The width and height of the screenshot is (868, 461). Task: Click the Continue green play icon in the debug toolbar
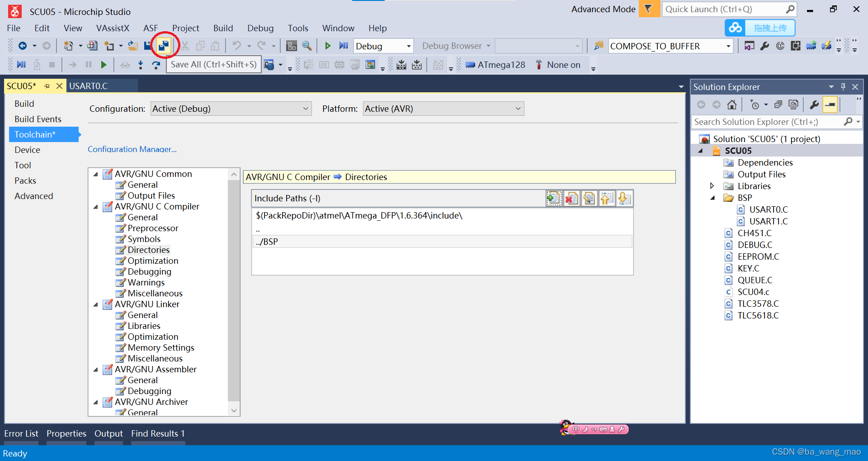104,65
